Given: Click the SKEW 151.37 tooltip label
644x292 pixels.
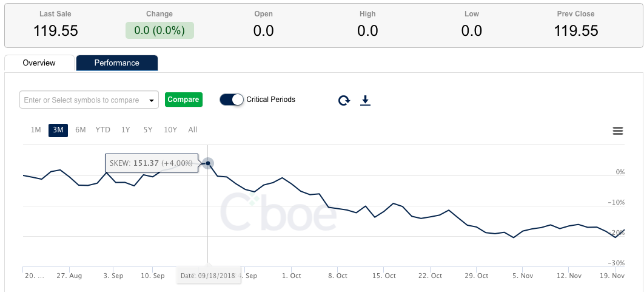Looking at the screenshot, I should coord(152,163).
